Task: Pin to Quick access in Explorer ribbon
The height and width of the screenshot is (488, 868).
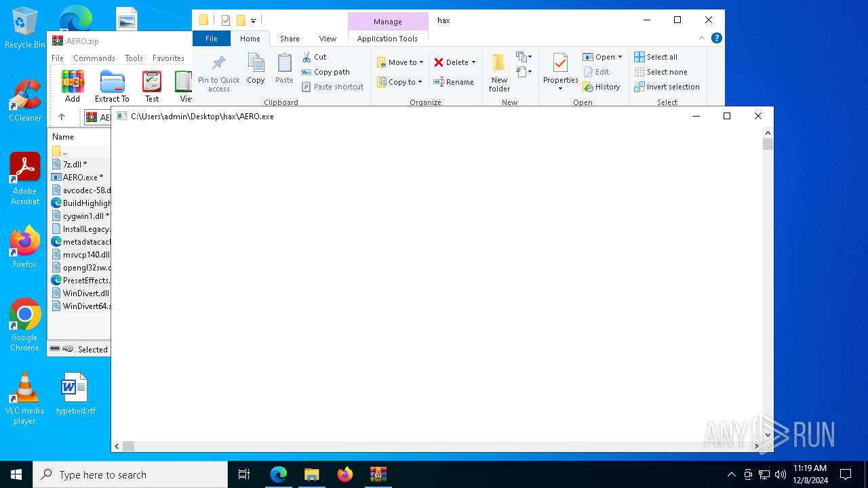Action: 218,73
